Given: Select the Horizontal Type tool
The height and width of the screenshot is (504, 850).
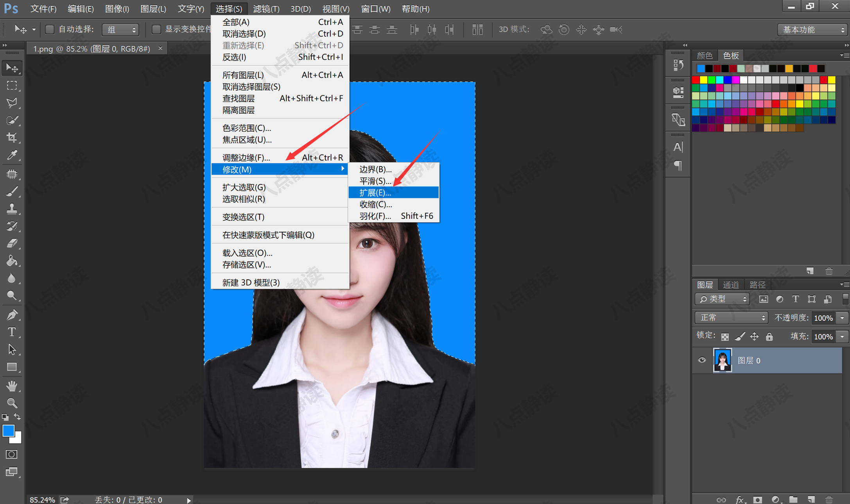Looking at the screenshot, I should click(12, 332).
